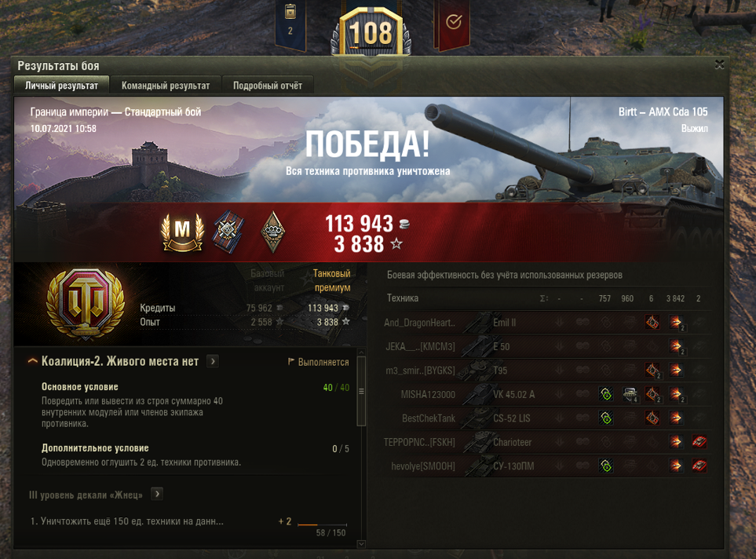The width and height of the screenshot is (756, 559).
Task: Click the plaid ribbon medal icon
Action: tap(228, 232)
